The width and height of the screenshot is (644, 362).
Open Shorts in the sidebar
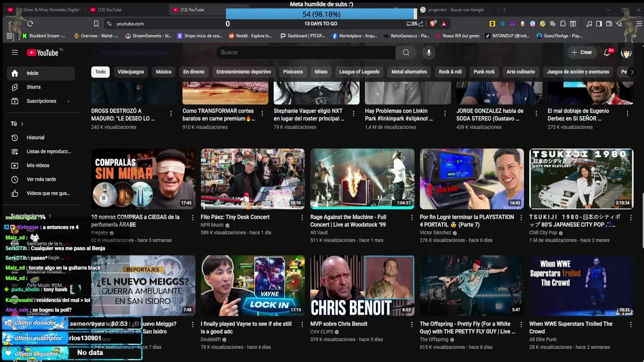click(34, 87)
